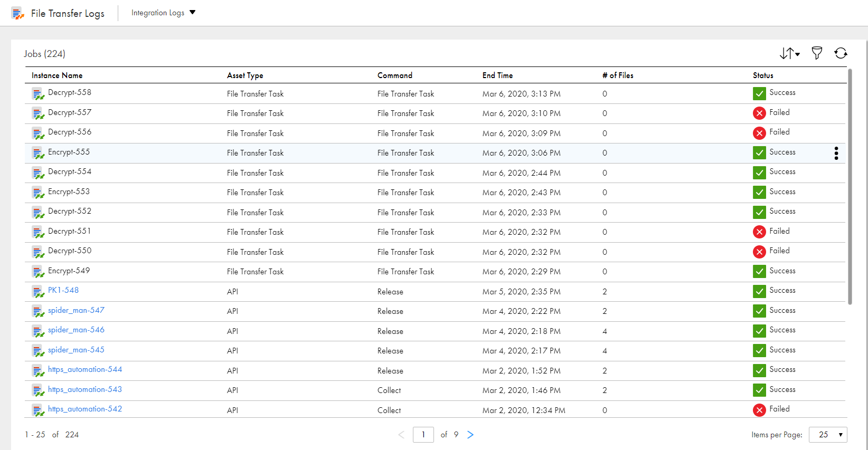Screen dimensions: 868x450
Task: Open the https_automation-542 job link
Action: [x=85, y=409]
